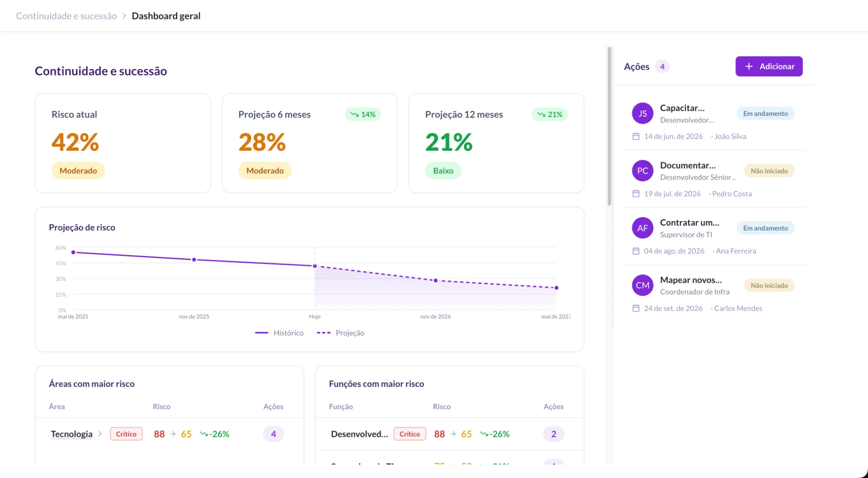The image size is (868, 478).
Task: Click the PC avatar on Documentar action
Action: click(x=642, y=171)
